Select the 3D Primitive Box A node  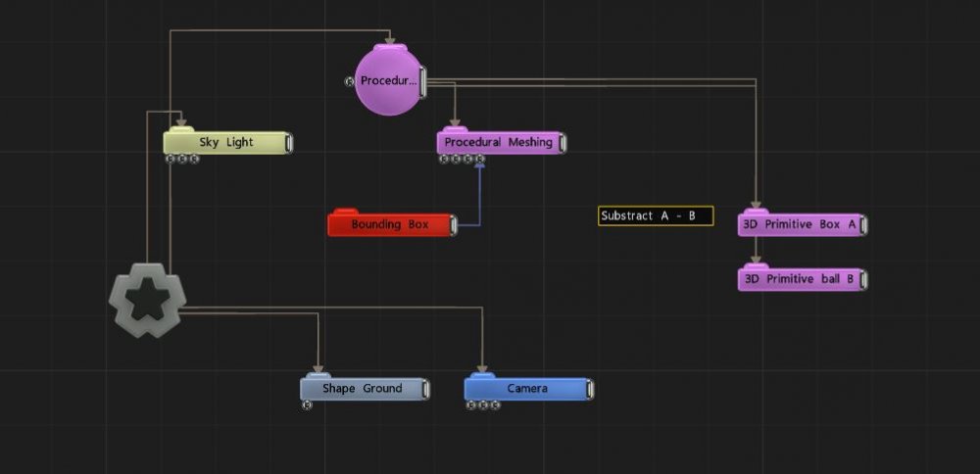(800, 225)
